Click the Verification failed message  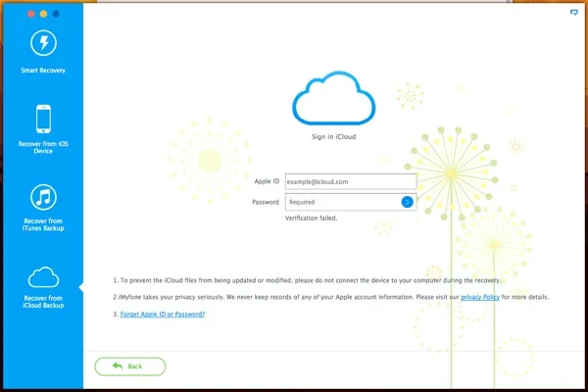tap(311, 218)
